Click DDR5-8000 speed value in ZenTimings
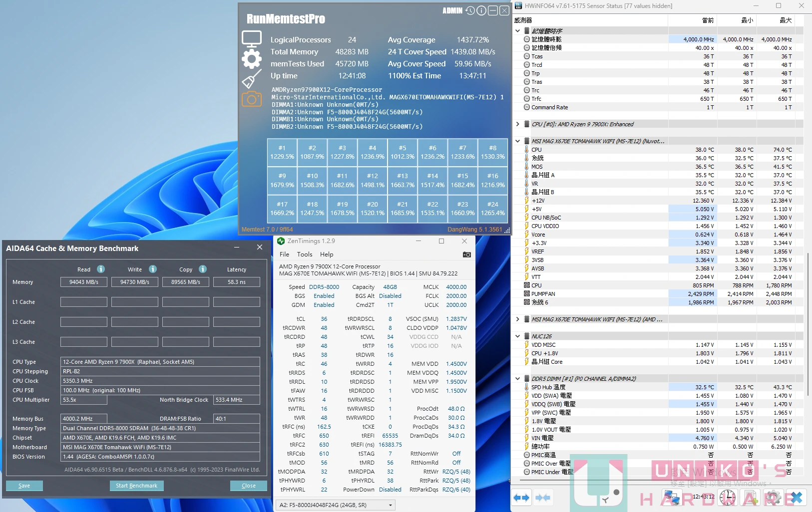The image size is (812, 512). 324,287
